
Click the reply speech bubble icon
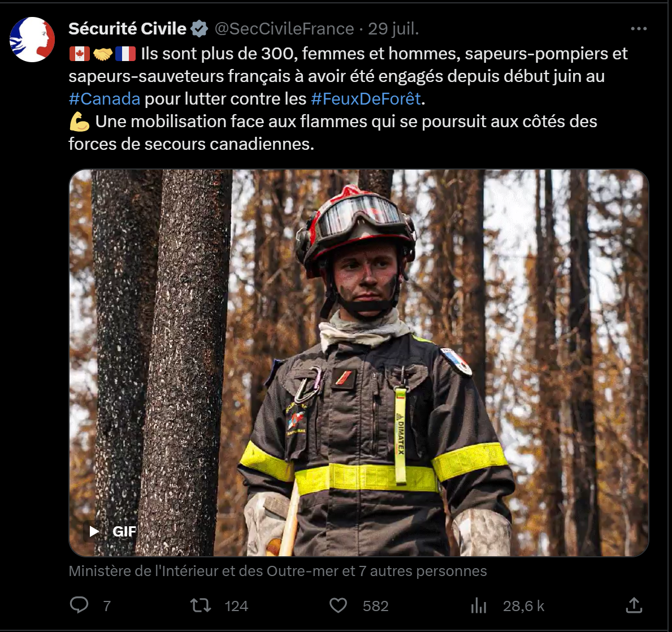tap(79, 605)
